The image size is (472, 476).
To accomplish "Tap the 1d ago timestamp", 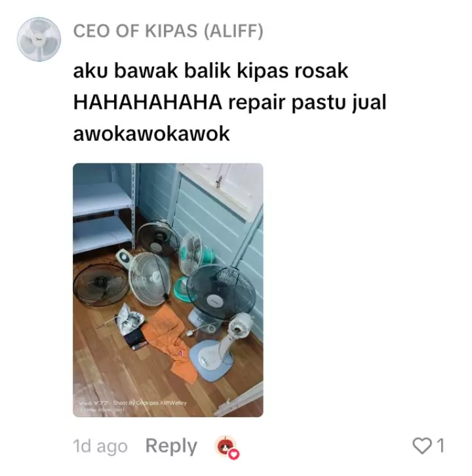I will click(x=100, y=446).
